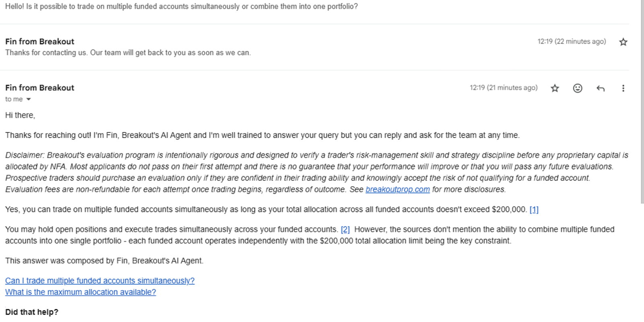Image resolution: width=644 pixels, height=322 pixels.
Task: Open citation link [2]
Action: pyautogui.click(x=345, y=230)
